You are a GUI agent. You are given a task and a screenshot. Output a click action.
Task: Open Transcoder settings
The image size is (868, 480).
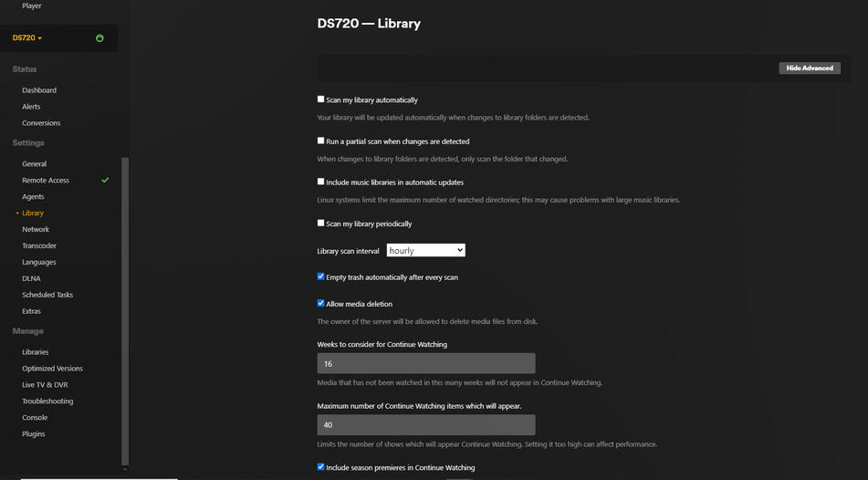click(39, 245)
